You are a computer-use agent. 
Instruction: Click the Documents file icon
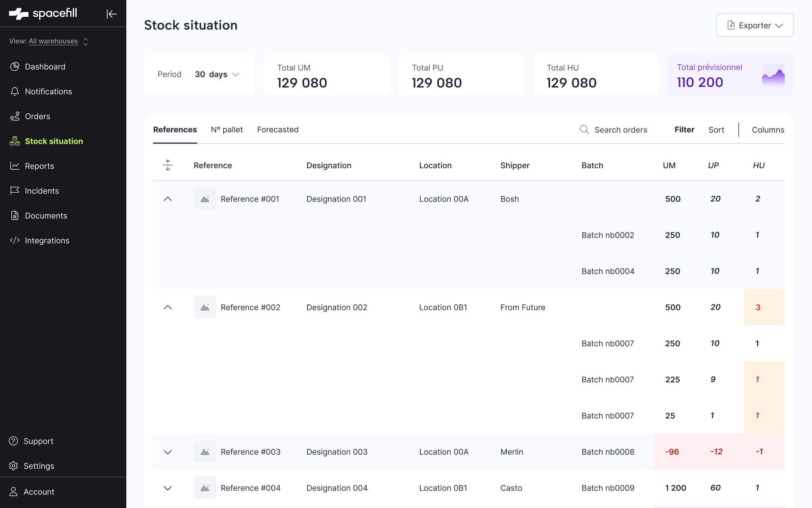coord(15,216)
